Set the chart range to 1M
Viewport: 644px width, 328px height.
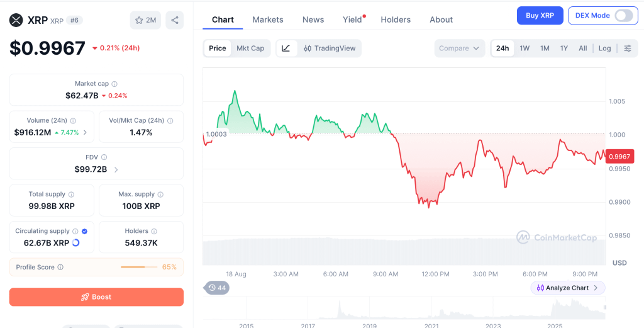pos(545,48)
